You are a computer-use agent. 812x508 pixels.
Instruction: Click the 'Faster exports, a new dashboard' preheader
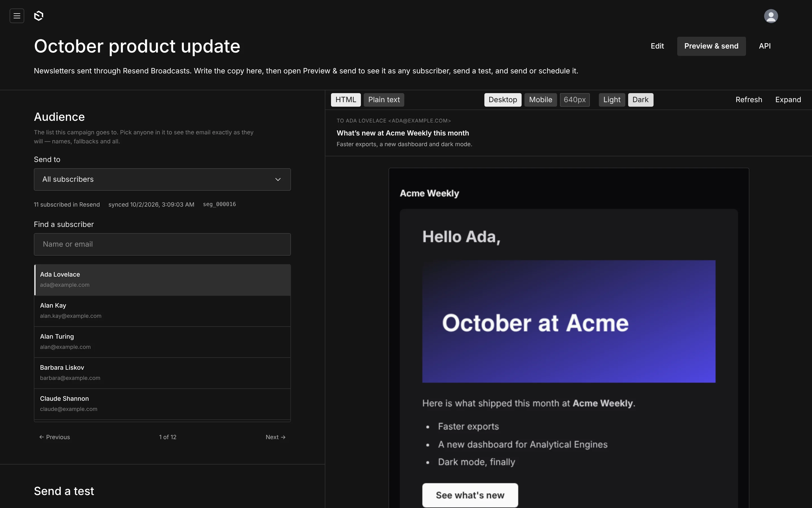[x=404, y=144]
